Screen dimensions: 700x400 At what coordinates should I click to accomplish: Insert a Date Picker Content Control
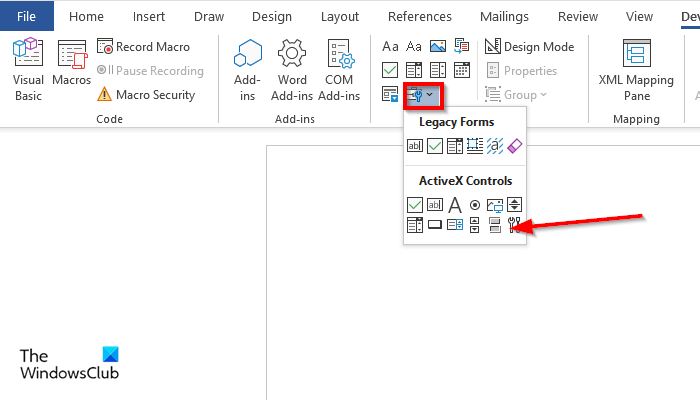pos(462,70)
